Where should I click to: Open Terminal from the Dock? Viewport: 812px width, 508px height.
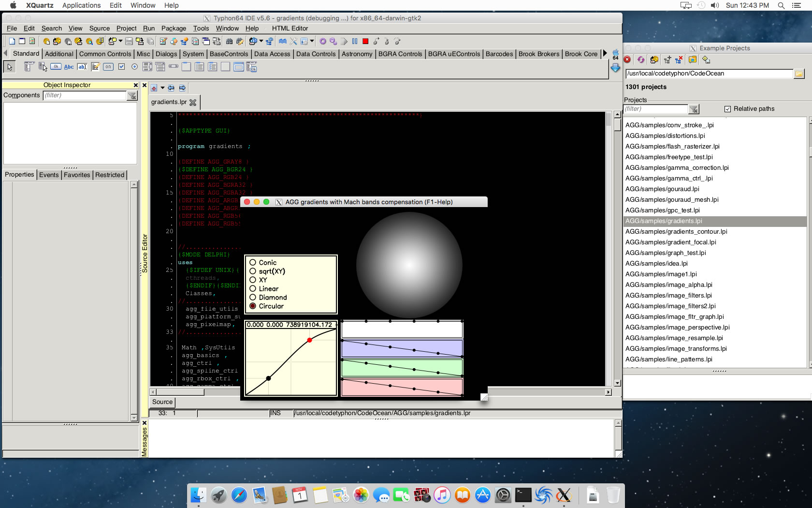pyautogui.click(x=523, y=495)
